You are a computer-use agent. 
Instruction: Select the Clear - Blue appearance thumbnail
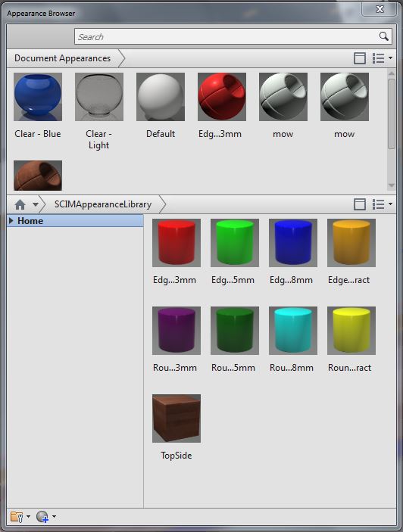pos(38,97)
